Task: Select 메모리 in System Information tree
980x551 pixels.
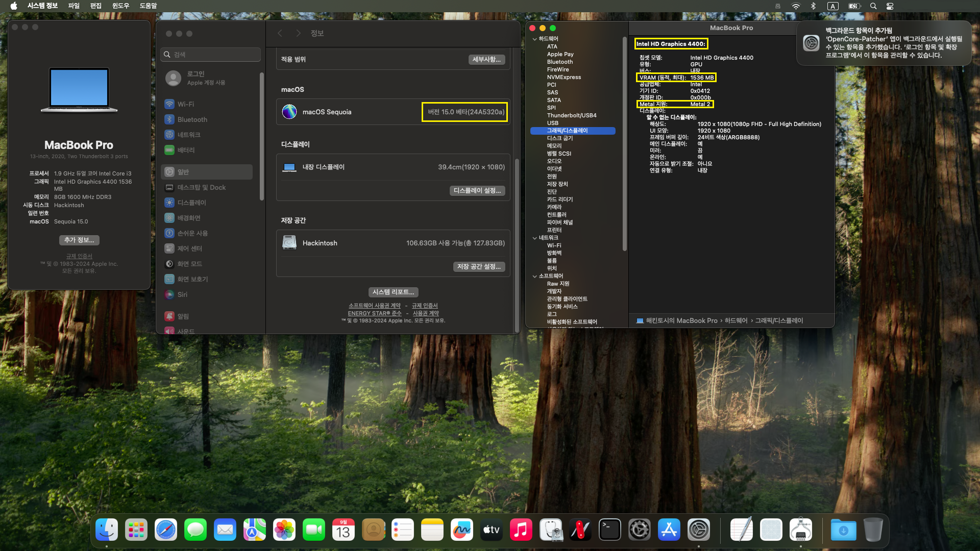Action: (x=554, y=146)
